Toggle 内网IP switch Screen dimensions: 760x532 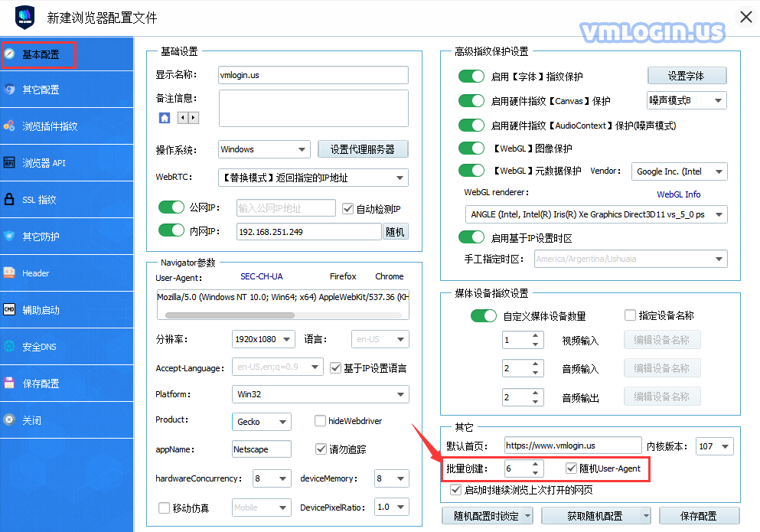pos(171,230)
